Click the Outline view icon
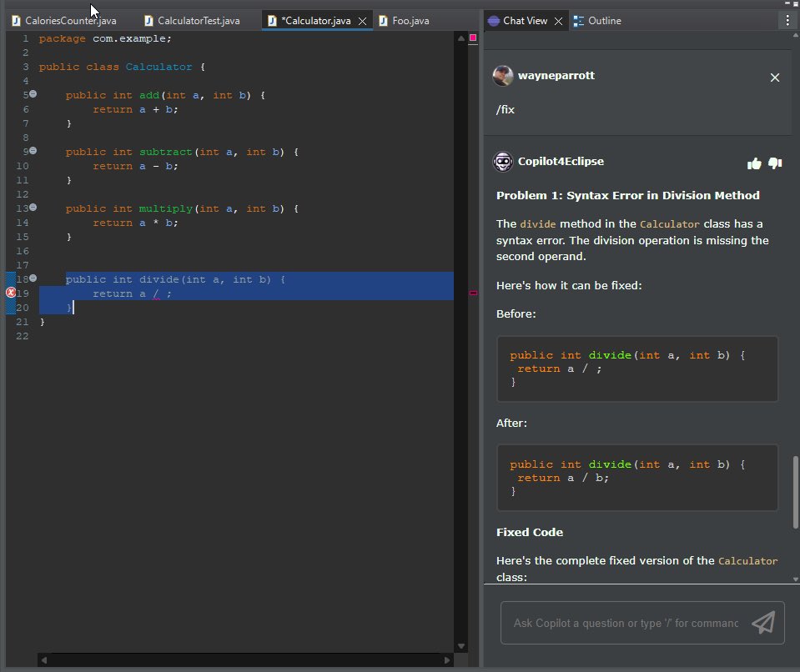 (x=578, y=21)
